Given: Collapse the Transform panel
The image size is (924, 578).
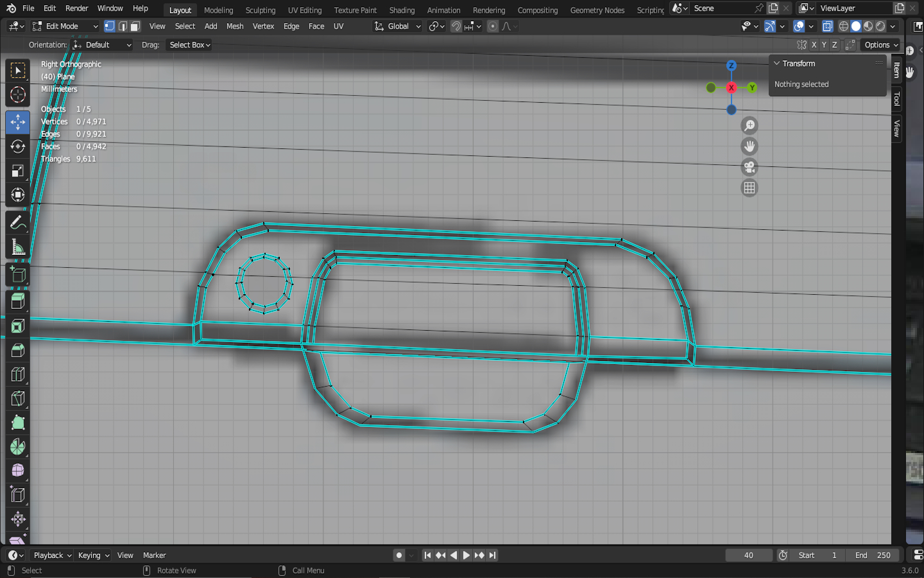Looking at the screenshot, I should point(777,64).
